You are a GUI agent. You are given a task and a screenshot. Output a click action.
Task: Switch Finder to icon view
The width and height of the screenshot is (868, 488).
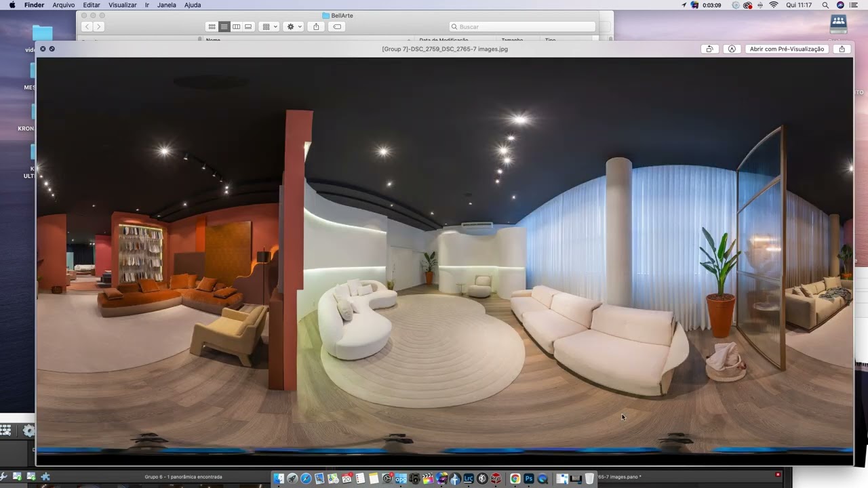(212, 26)
